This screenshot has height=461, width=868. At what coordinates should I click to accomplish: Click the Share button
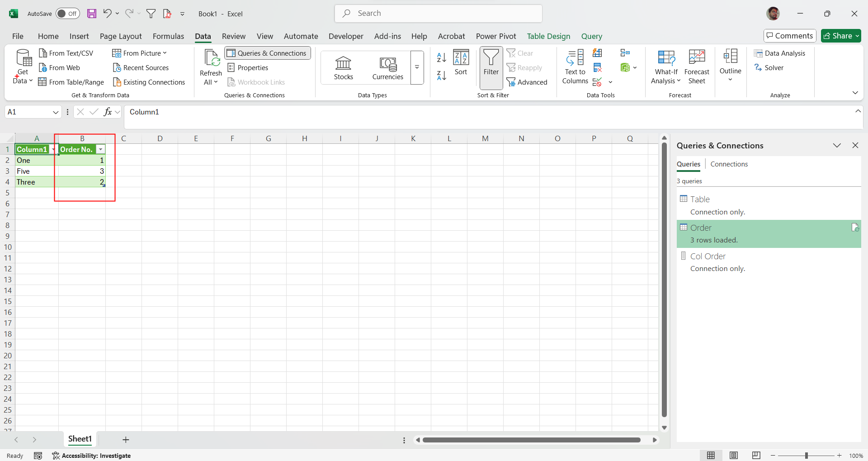(841, 36)
